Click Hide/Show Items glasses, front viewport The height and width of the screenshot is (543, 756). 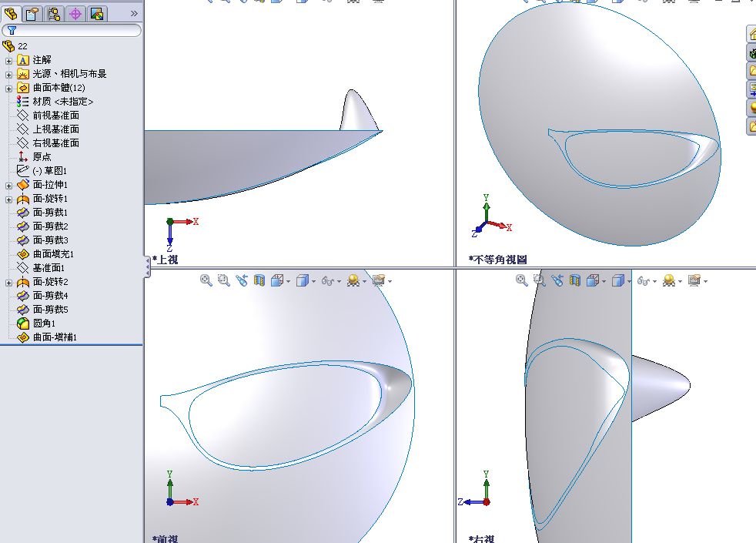point(328,280)
